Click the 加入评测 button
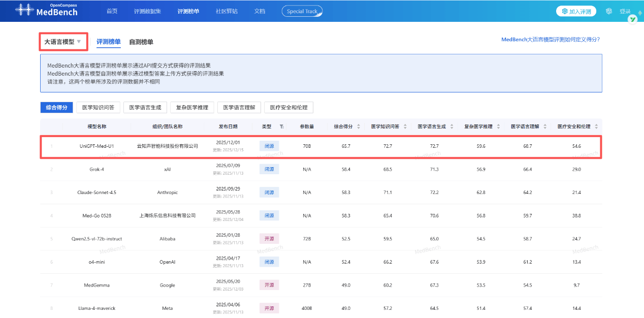Viewport: 644px width, 318px height. click(x=576, y=10)
